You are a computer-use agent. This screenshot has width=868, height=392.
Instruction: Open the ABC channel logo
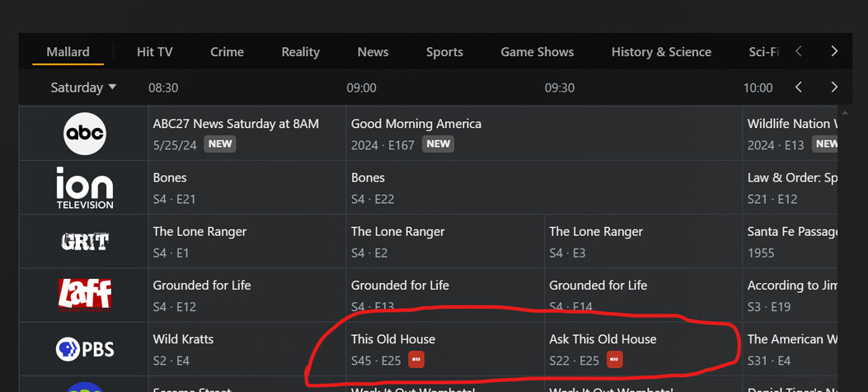click(x=84, y=134)
